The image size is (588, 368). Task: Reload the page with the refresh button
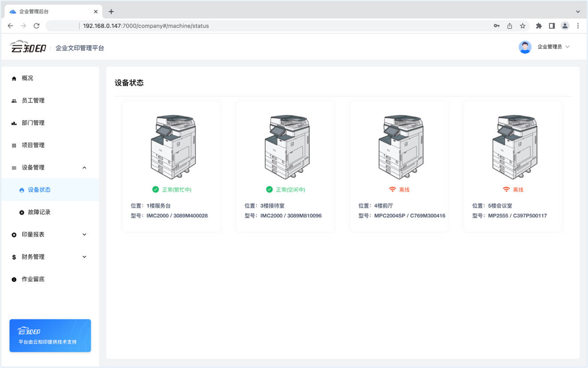click(36, 26)
